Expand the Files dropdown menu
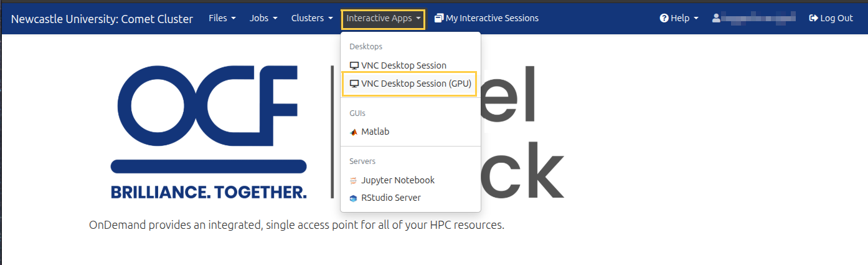This screenshot has height=265, width=868. pyautogui.click(x=222, y=19)
